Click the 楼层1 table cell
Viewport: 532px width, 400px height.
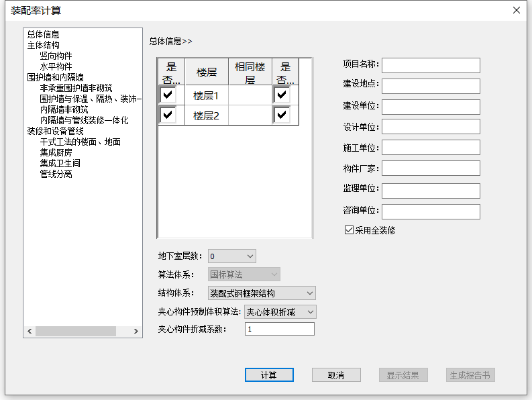[x=206, y=95]
